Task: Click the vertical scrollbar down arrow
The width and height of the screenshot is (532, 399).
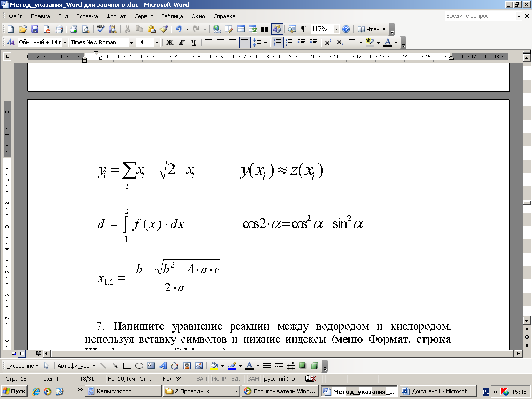Action: (x=527, y=320)
